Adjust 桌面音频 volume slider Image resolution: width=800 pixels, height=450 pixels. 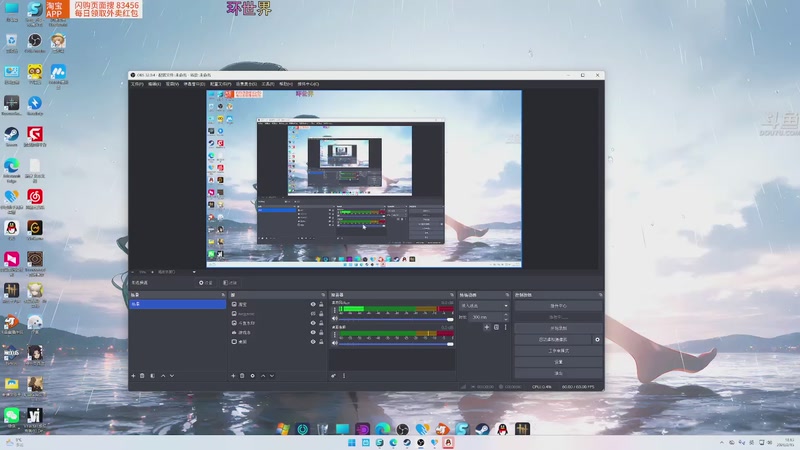(396, 344)
